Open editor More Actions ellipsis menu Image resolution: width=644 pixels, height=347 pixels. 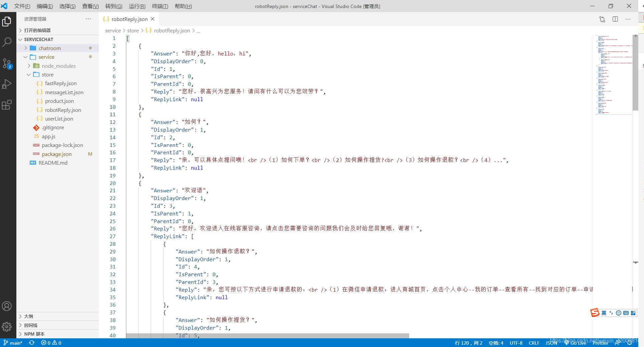(628, 19)
